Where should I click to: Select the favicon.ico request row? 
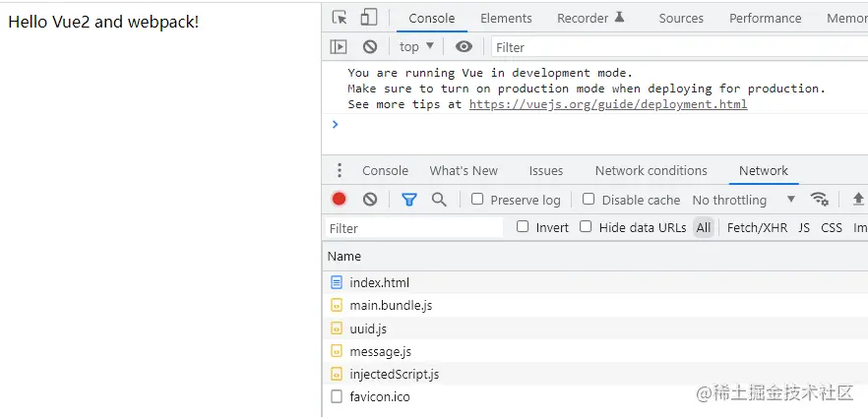point(595,396)
